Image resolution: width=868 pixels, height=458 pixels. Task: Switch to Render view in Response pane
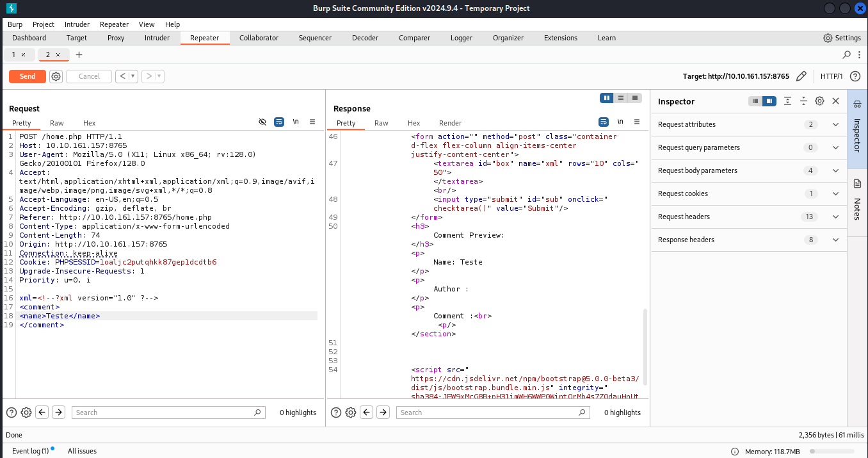450,123
